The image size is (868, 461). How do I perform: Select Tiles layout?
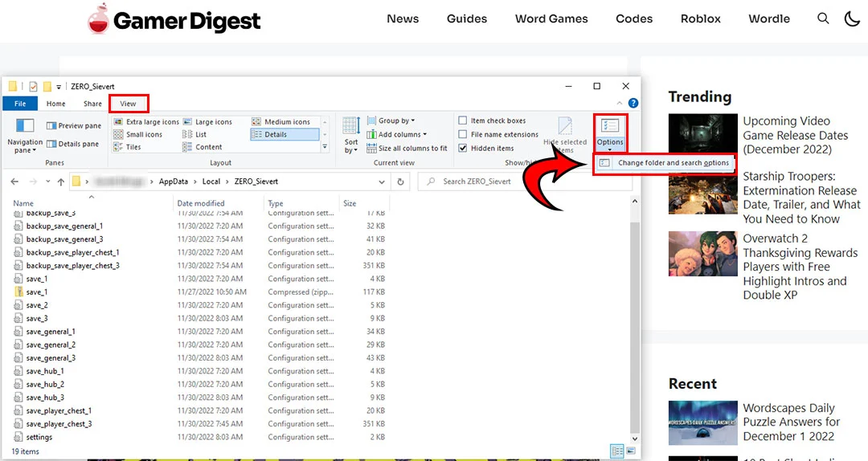[127, 147]
